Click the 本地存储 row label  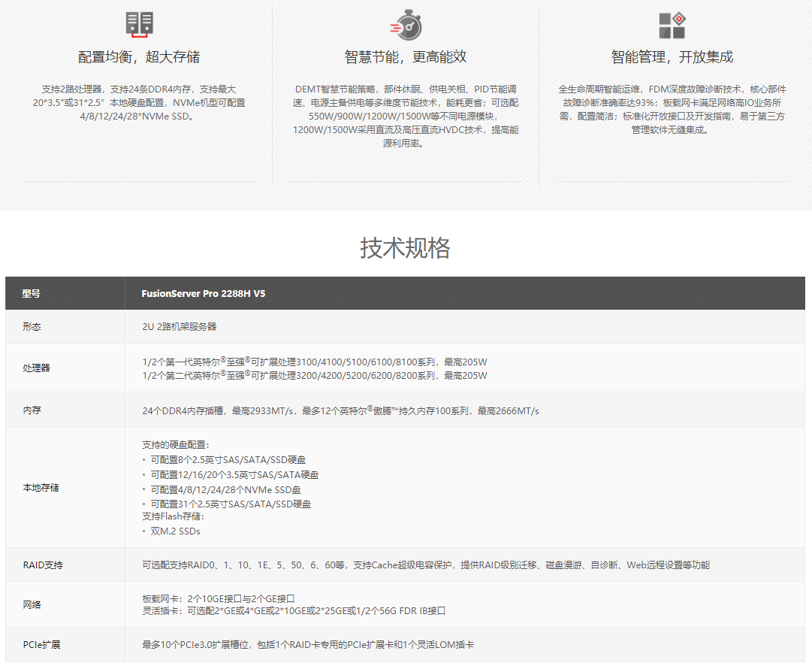tap(41, 488)
